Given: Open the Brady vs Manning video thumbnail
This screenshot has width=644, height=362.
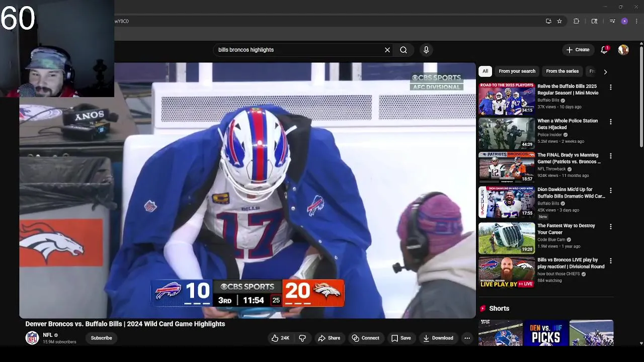Looking at the screenshot, I should (507, 167).
